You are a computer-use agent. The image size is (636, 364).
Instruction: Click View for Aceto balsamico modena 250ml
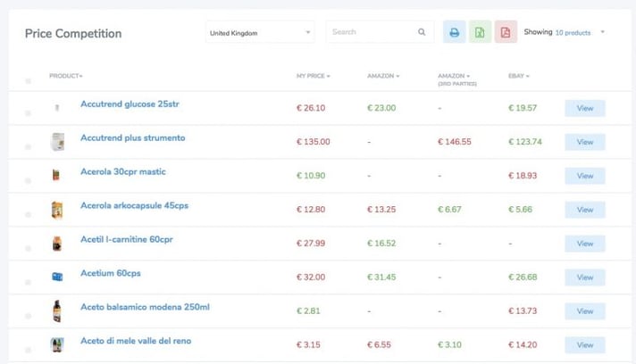pos(585,311)
